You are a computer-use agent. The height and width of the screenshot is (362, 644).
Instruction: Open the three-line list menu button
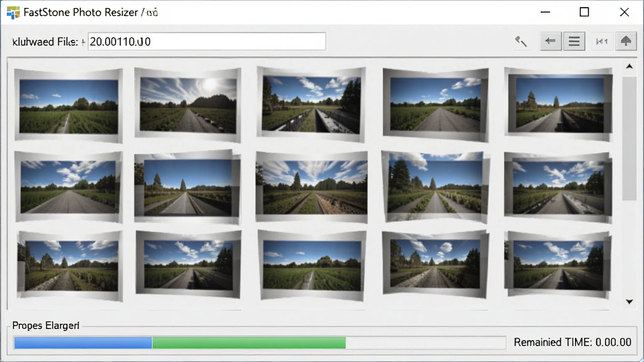click(574, 41)
